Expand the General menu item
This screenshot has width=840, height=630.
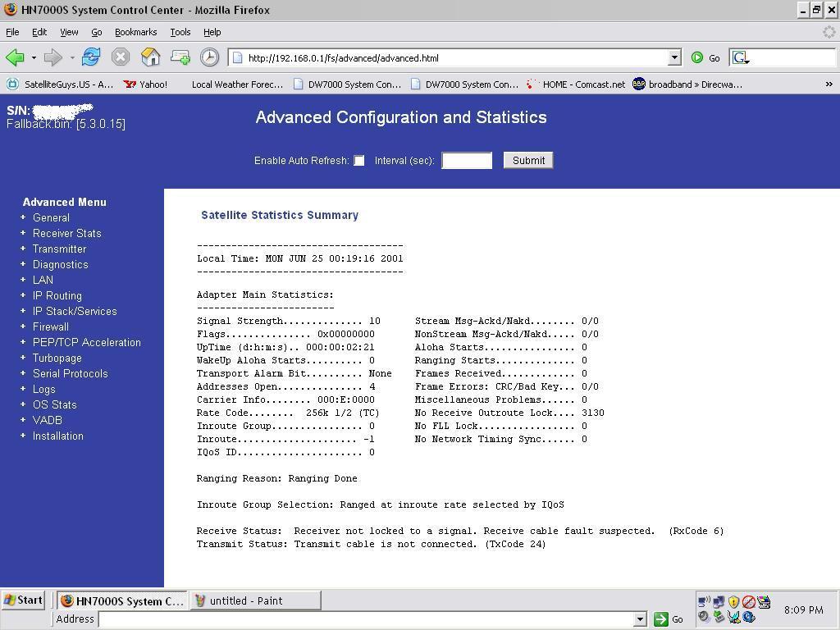51,217
